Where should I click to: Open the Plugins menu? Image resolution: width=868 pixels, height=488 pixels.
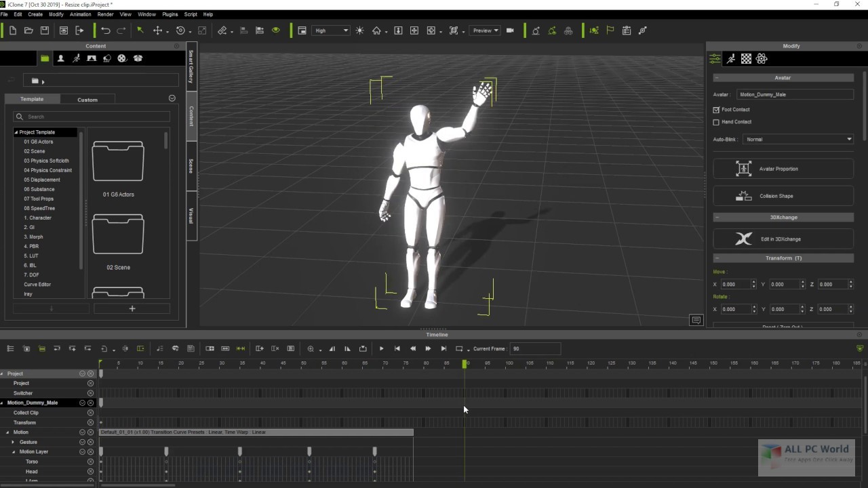tap(170, 14)
